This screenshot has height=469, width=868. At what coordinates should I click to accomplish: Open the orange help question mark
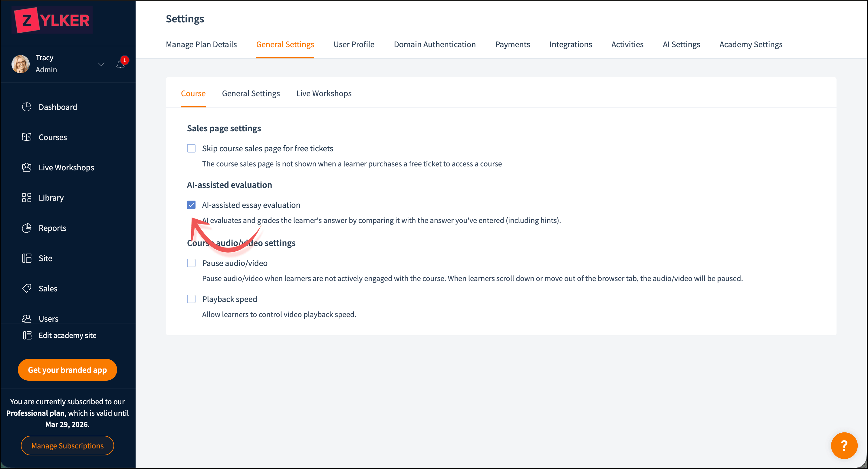[x=844, y=445]
